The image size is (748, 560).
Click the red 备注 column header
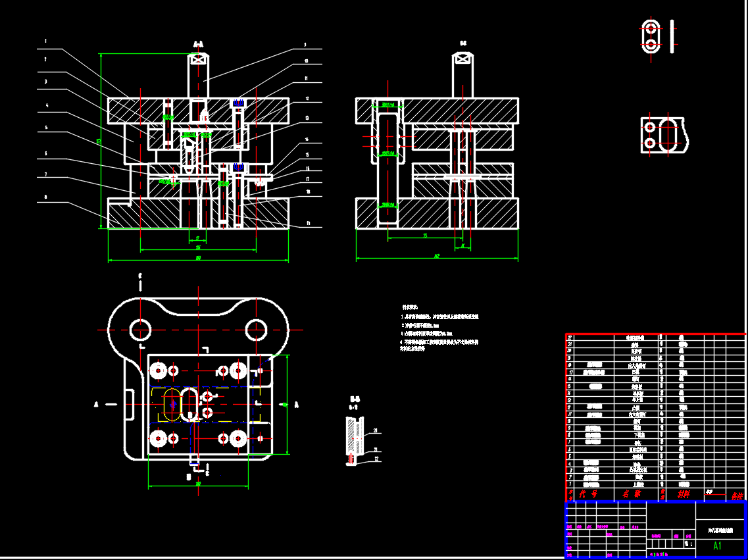pos(736,495)
